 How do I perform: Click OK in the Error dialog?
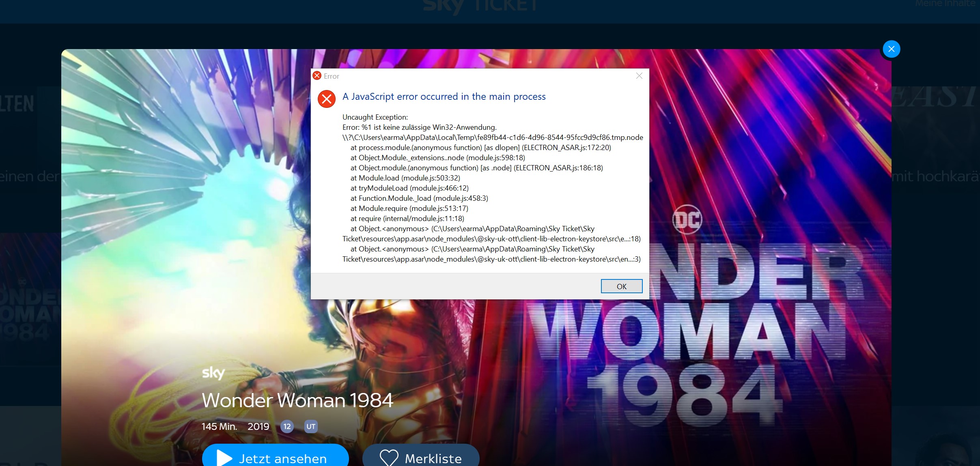pos(621,286)
